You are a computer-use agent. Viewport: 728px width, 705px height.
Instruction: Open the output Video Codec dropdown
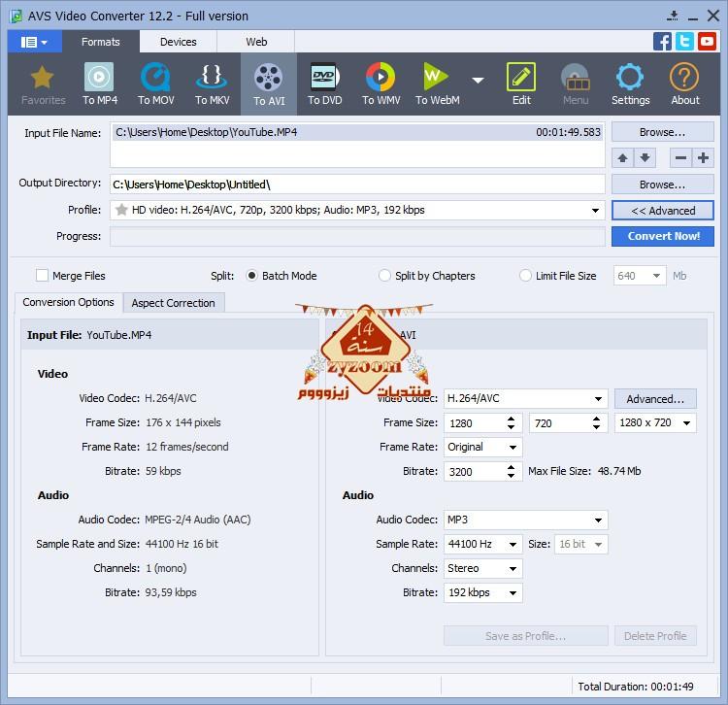point(525,399)
